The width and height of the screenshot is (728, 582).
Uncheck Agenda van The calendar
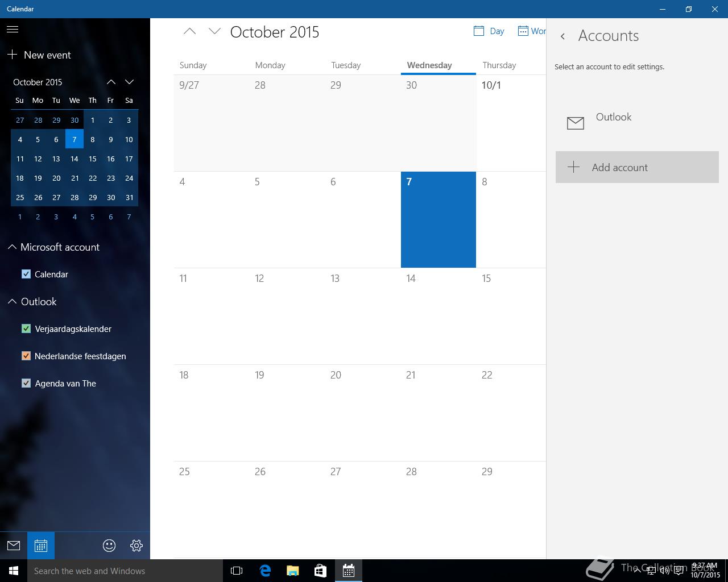click(x=26, y=383)
